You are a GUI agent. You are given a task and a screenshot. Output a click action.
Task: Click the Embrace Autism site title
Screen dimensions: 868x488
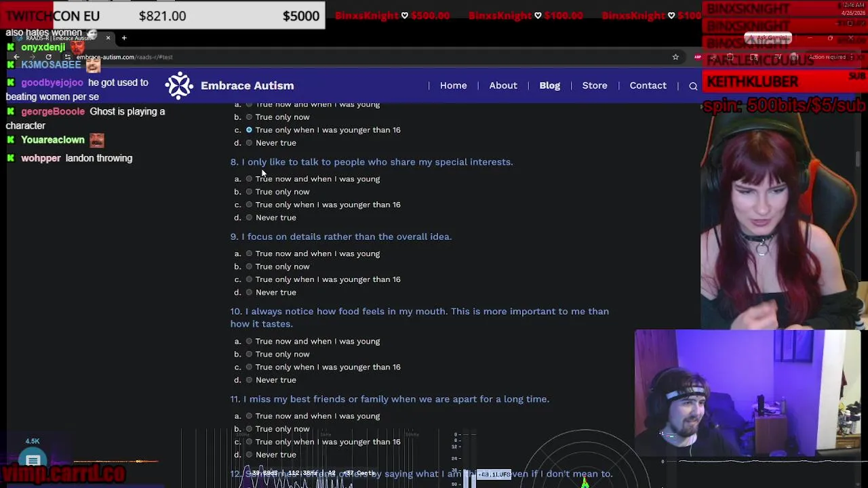point(247,85)
